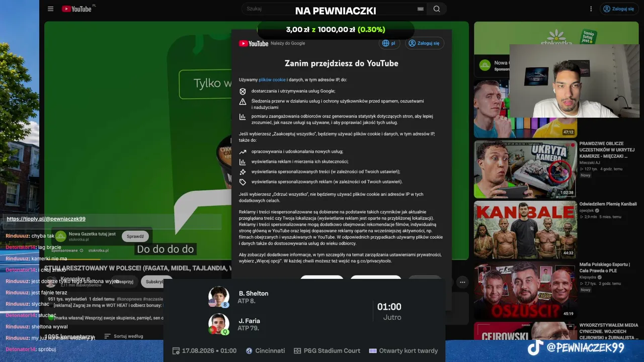
Task: Click the Stokrotka round avatar under the sidebar banner
Action: (x=485, y=65)
